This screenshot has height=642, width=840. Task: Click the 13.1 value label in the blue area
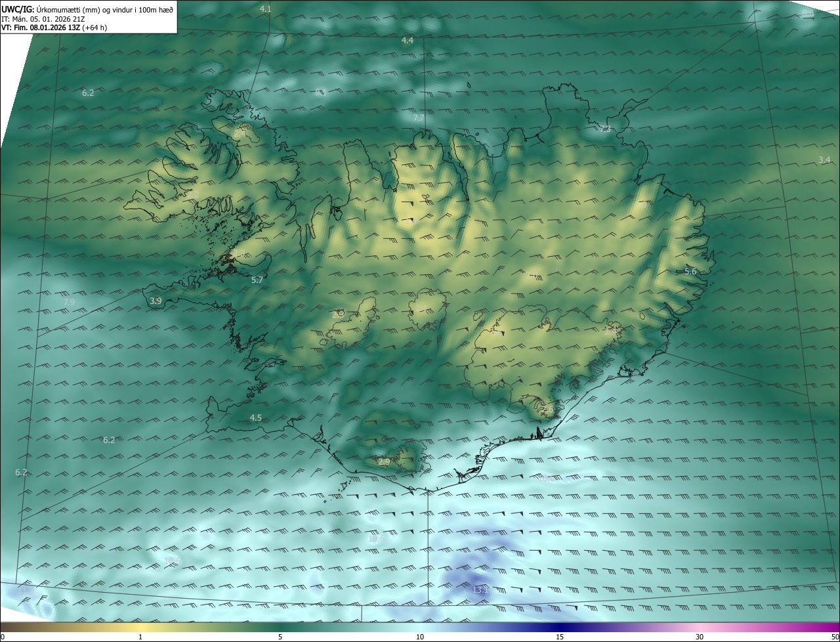coord(481,590)
